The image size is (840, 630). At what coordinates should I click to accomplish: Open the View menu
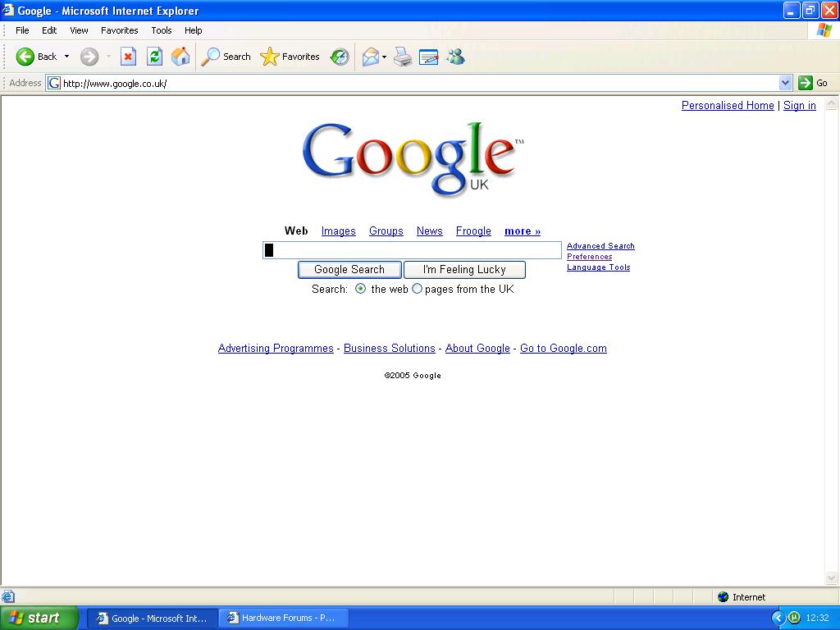tap(79, 30)
